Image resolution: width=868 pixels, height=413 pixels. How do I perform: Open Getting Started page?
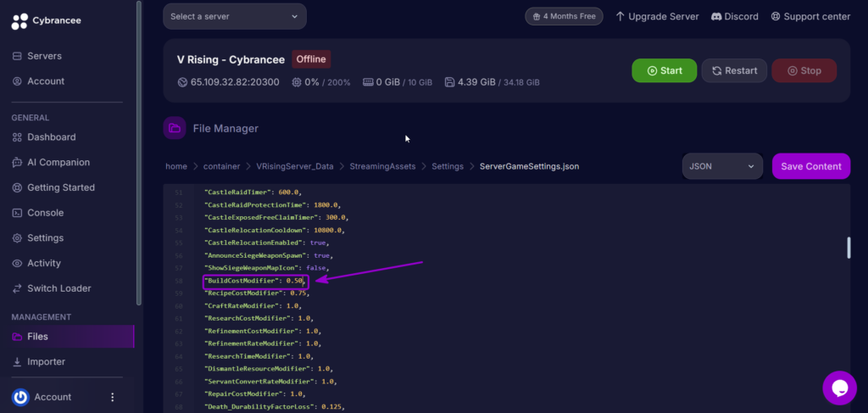[53, 187]
